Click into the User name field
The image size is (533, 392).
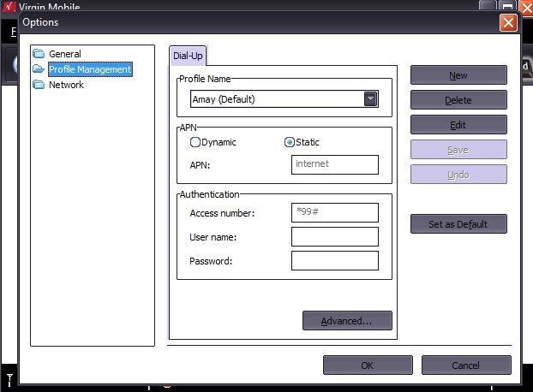334,237
